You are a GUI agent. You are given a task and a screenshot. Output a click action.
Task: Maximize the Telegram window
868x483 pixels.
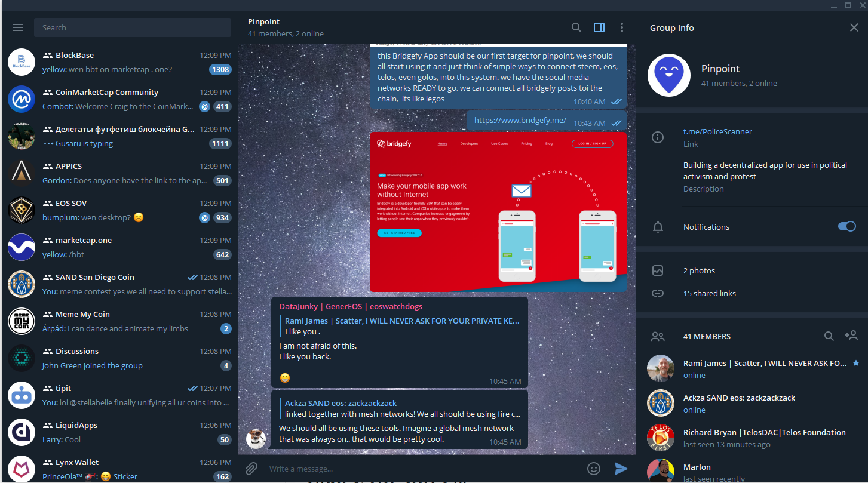tap(848, 5)
